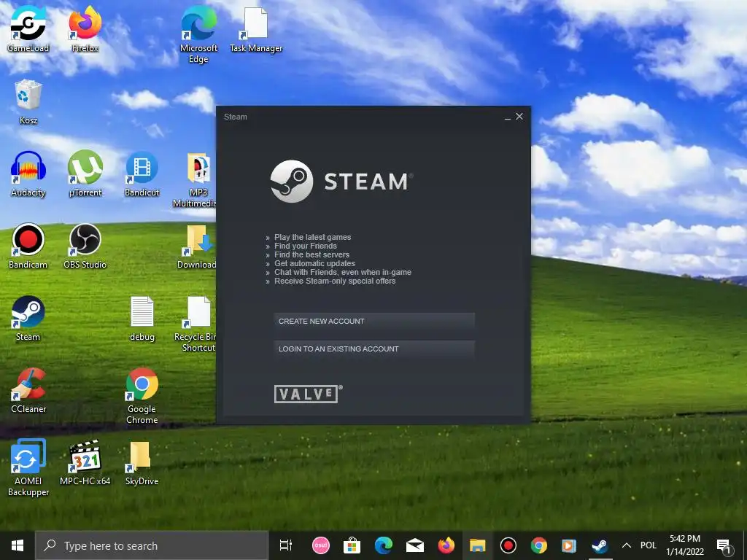Open Microsoft Store from the taskbar
747x560 pixels.
[352, 545]
